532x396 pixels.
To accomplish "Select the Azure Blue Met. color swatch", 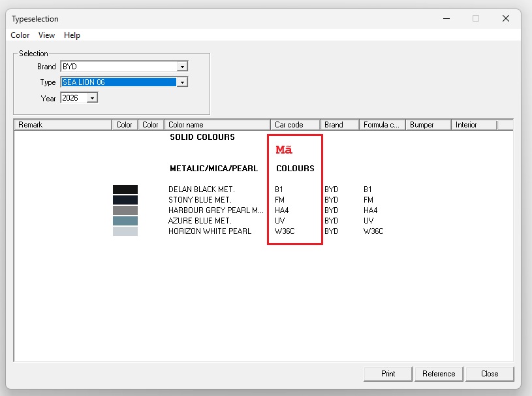I will point(125,221).
